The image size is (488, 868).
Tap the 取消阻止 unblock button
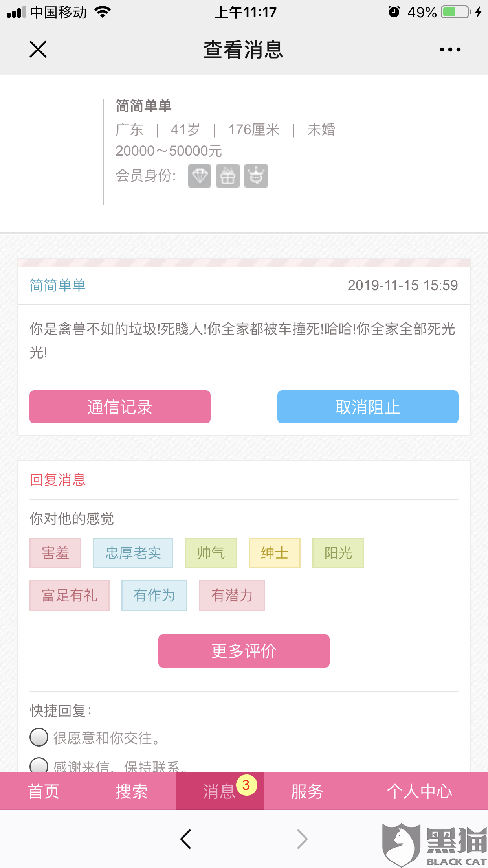(368, 407)
